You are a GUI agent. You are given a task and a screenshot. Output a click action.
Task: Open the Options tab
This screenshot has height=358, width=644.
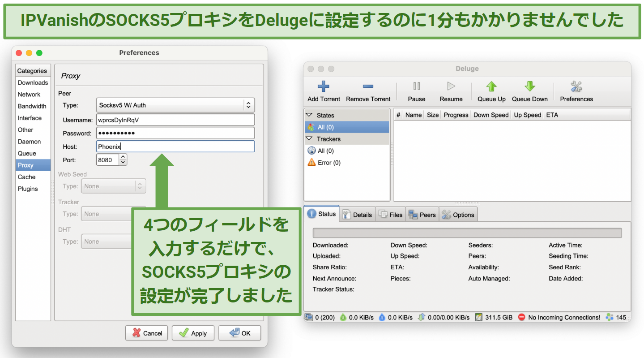click(458, 215)
